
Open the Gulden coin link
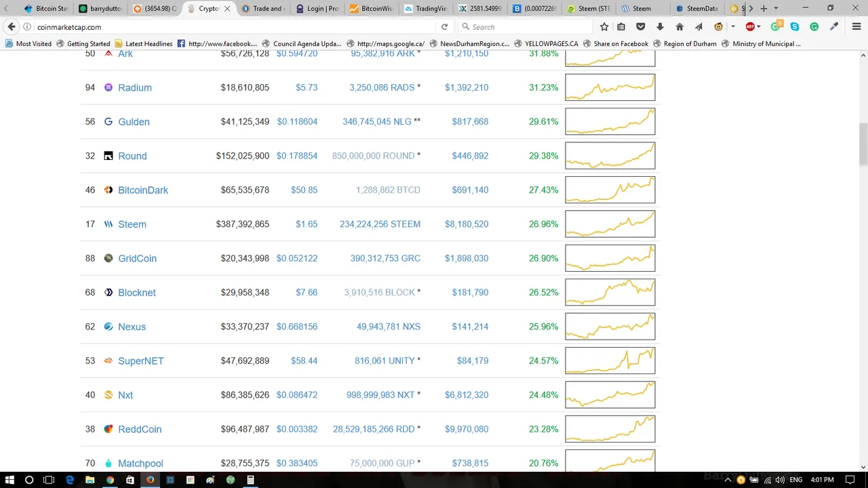[134, 122]
